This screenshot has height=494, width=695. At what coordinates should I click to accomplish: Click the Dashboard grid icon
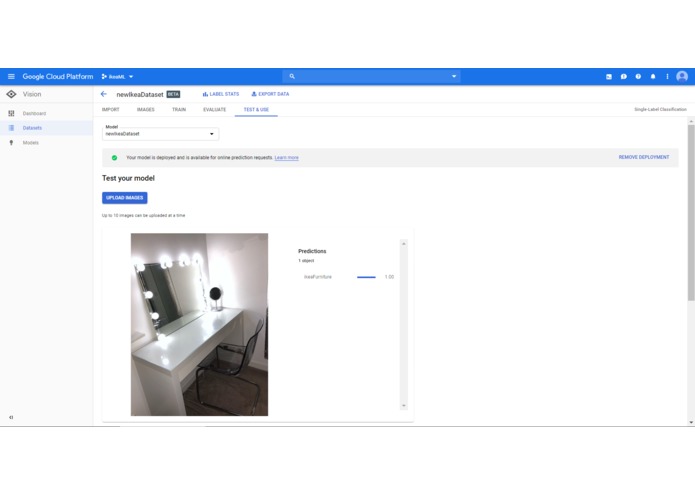tap(12, 113)
